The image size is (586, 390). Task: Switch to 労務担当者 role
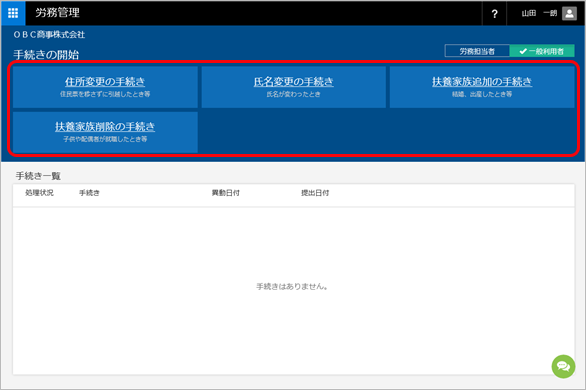coord(477,51)
